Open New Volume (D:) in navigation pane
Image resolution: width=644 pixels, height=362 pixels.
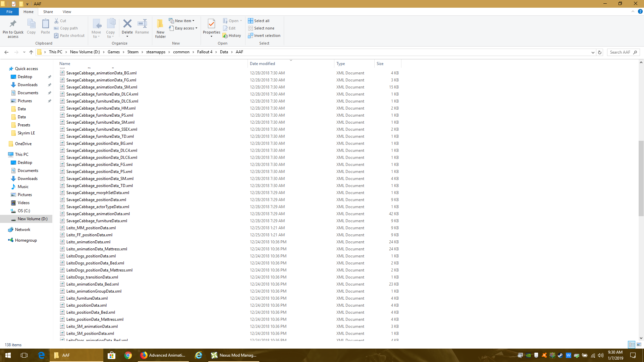pyautogui.click(x=33, y=219)
